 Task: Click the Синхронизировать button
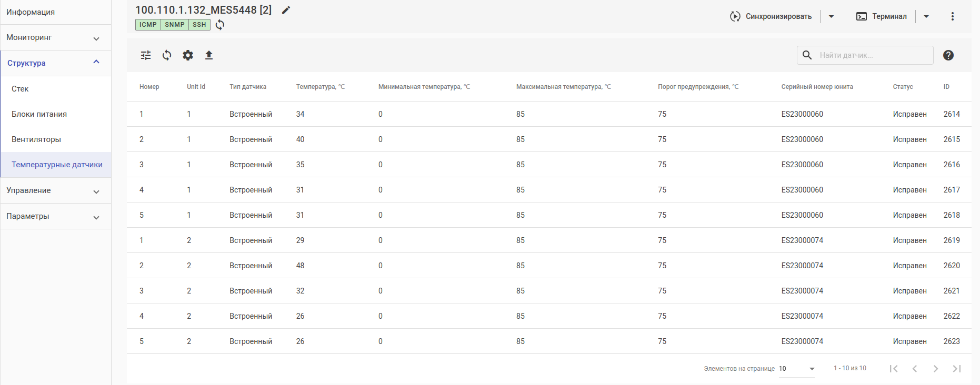772,16
